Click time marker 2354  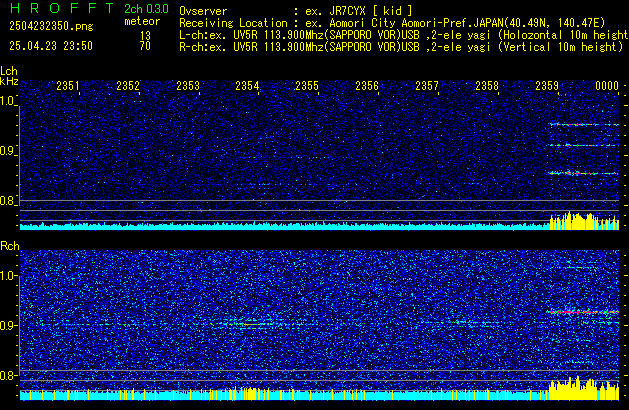coord(247,86)
